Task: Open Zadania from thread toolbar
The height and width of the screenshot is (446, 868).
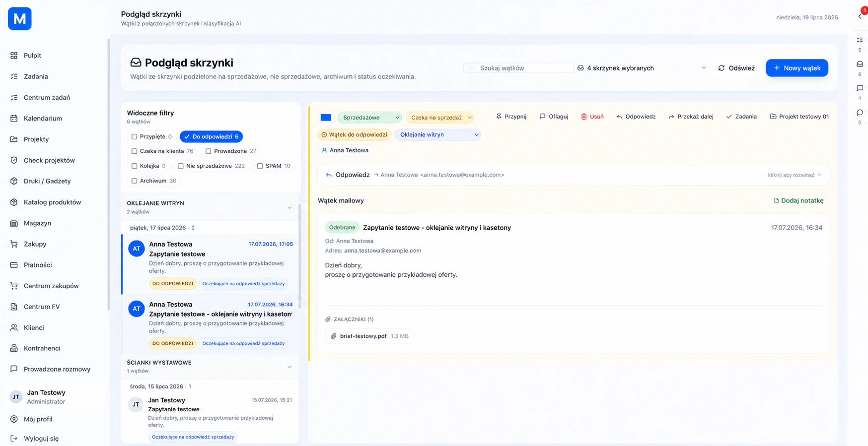Action: pyautogui.click(x=741, y=117)
